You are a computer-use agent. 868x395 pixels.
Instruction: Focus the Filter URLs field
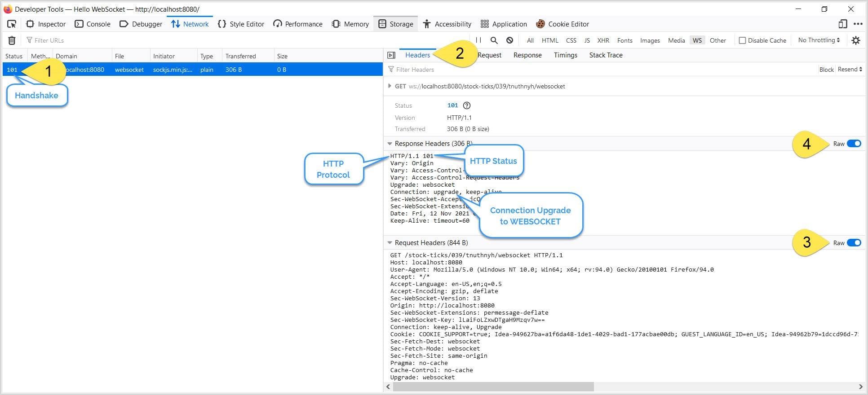tap(247, 40)
